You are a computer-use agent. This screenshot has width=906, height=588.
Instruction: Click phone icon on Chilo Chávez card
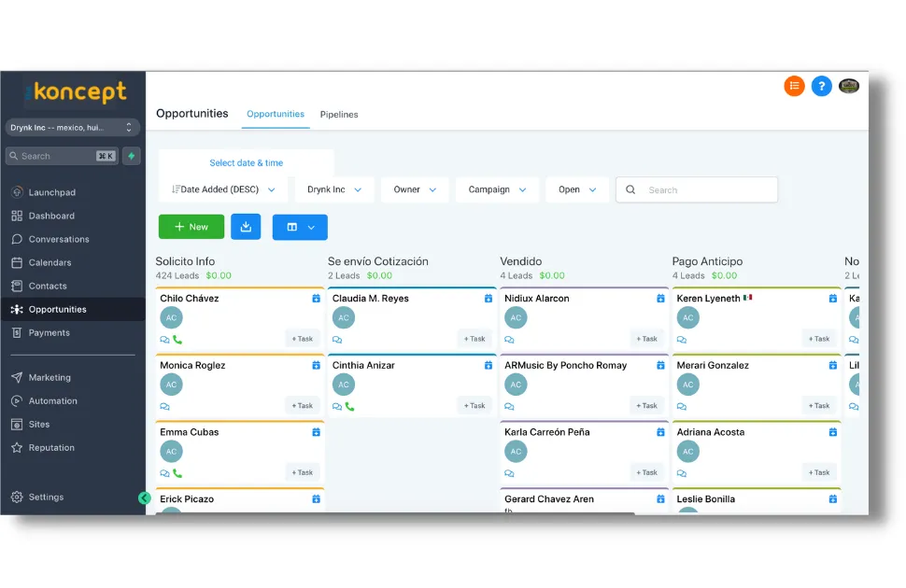[x=177, y=340]
